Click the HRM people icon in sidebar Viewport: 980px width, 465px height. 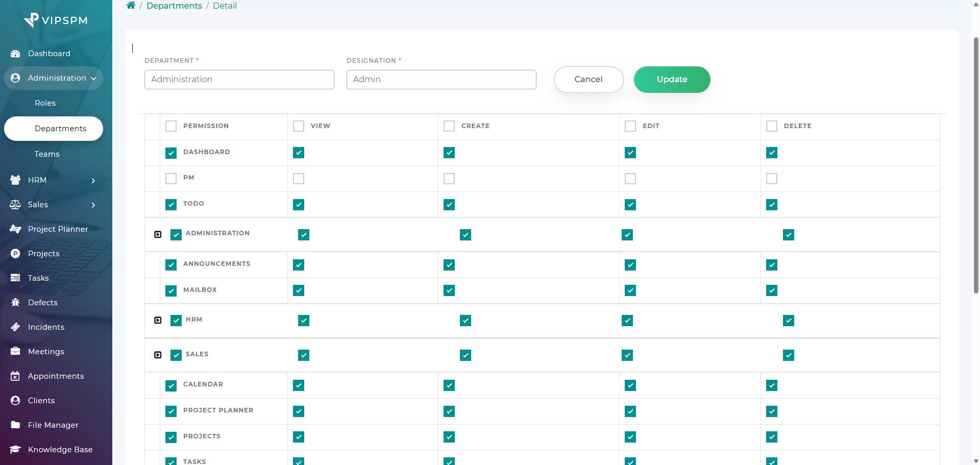[x=15, y=180]
